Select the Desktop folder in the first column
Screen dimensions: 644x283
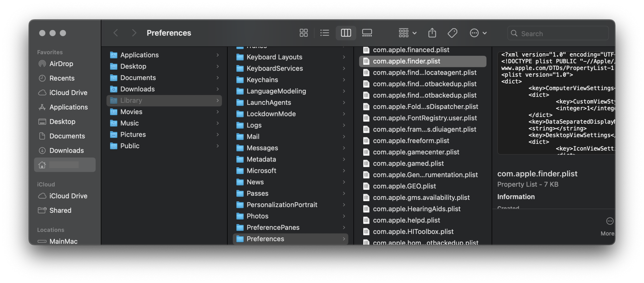tap(164, 66)
